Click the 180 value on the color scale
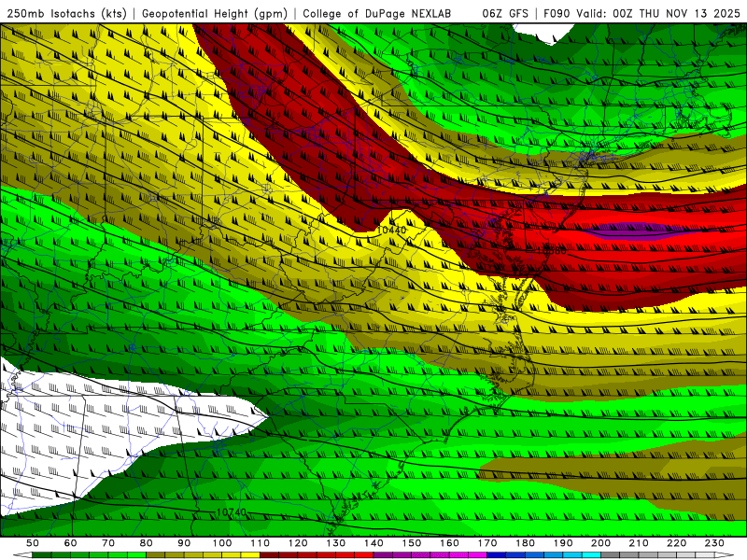Viewport: 747px width, 560px height. (525, 543)
